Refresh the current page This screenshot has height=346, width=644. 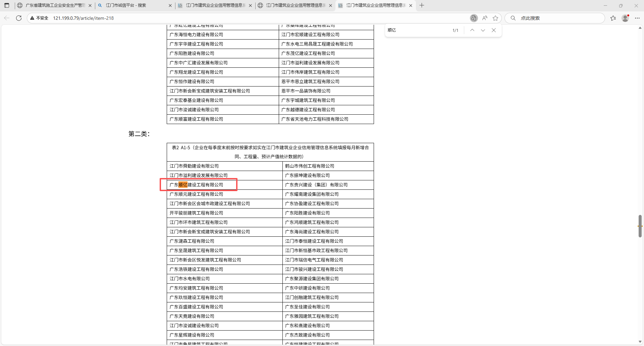(x=19, y=18)
